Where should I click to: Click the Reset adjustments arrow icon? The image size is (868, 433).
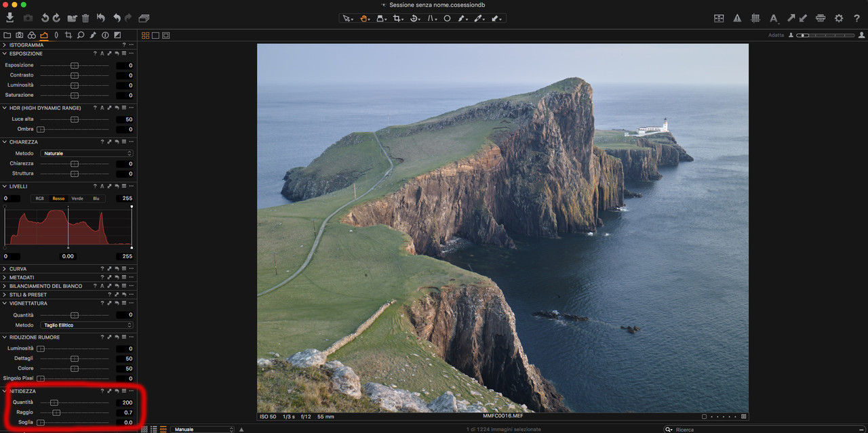[x=100, y=18]
